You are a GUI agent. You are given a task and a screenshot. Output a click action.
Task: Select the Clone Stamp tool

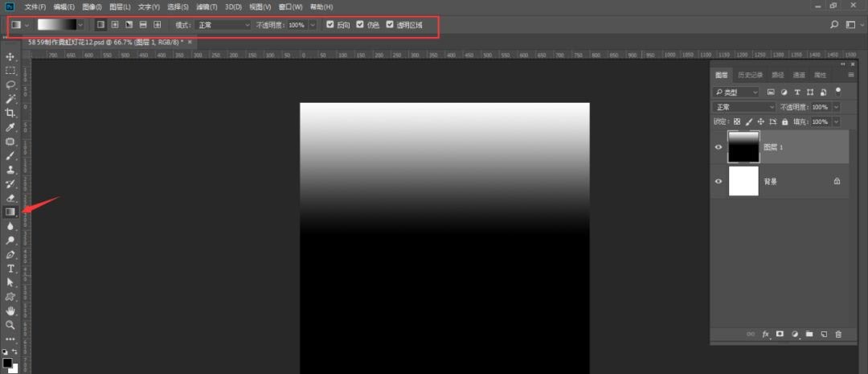pos(10,170)
